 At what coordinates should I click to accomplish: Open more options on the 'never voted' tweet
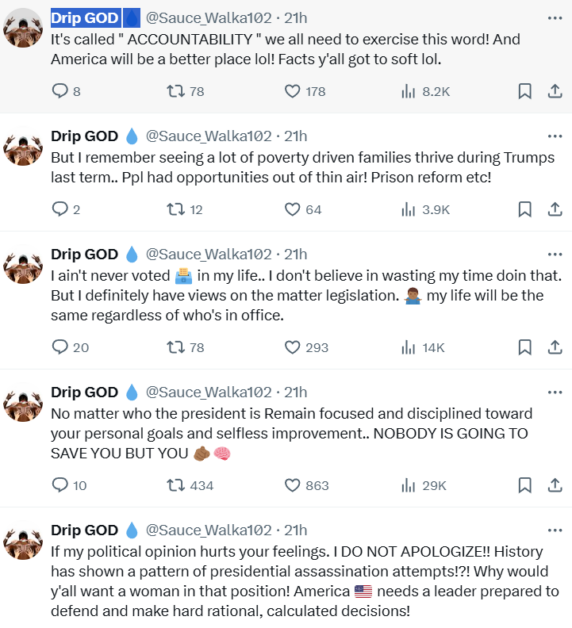(555, 254)
